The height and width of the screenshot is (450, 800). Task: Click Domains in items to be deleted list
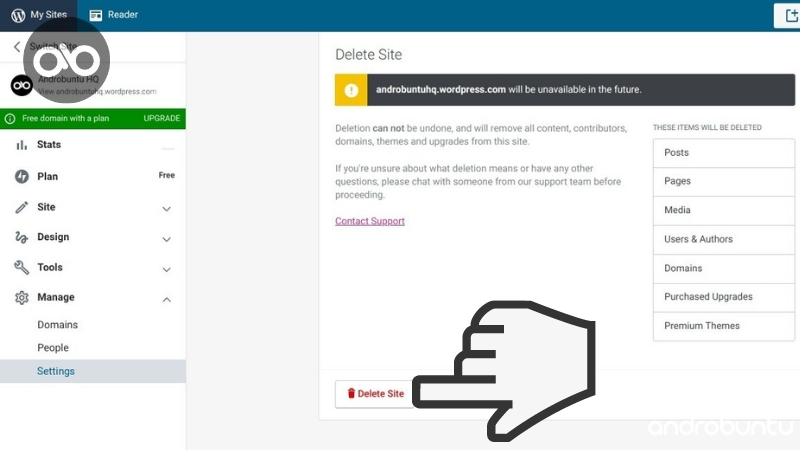[x=723, y=268]
